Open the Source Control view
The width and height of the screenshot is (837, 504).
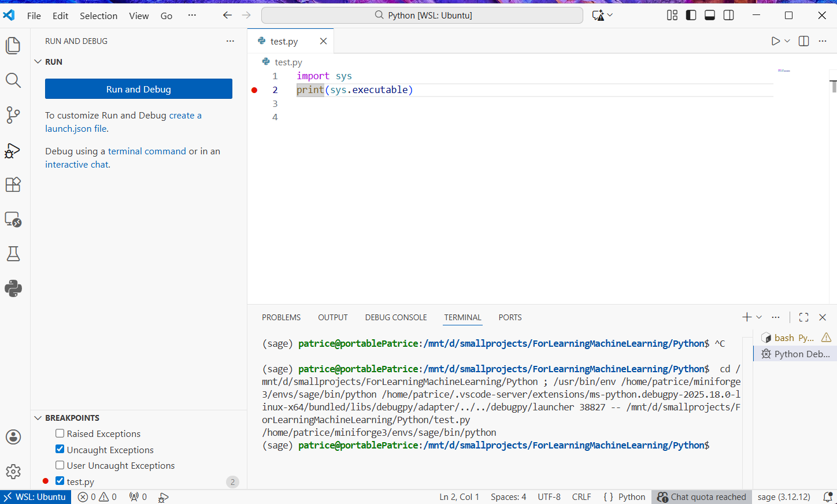[13, 115]
